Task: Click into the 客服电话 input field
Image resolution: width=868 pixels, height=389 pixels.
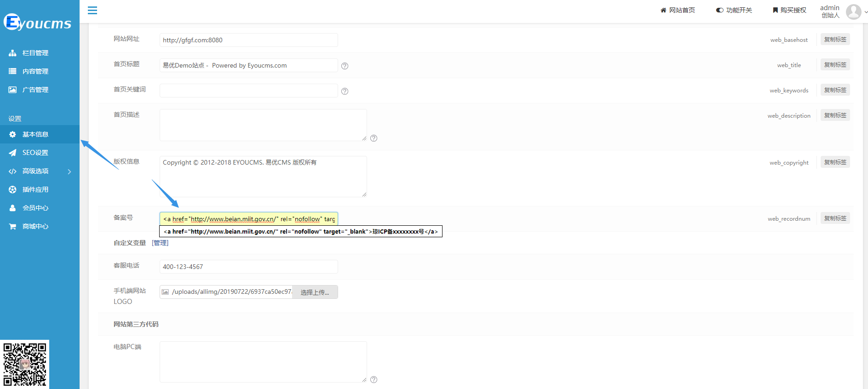Action: (x=248, y=267)
